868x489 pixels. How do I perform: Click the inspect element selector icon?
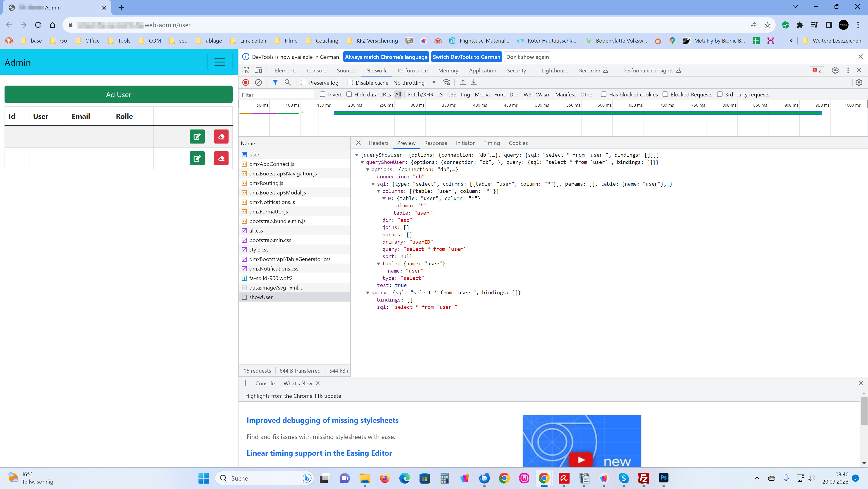pyautogui.click(x=246, y=70)
